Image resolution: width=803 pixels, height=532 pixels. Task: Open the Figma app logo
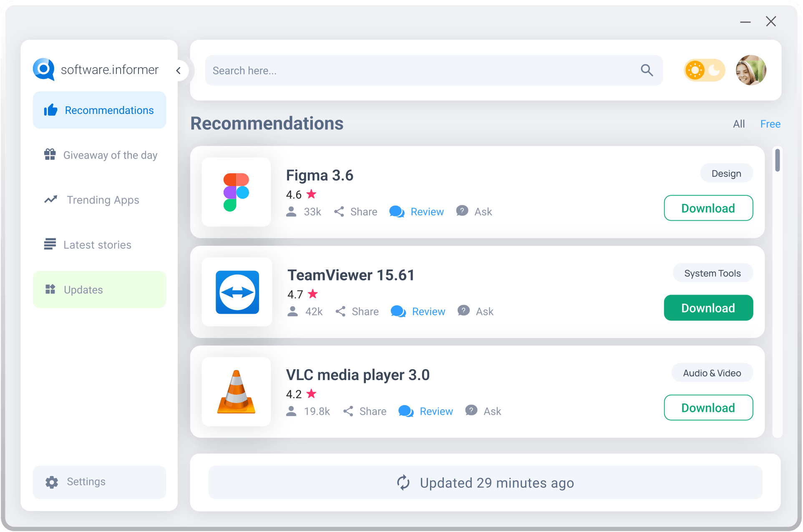237,192
